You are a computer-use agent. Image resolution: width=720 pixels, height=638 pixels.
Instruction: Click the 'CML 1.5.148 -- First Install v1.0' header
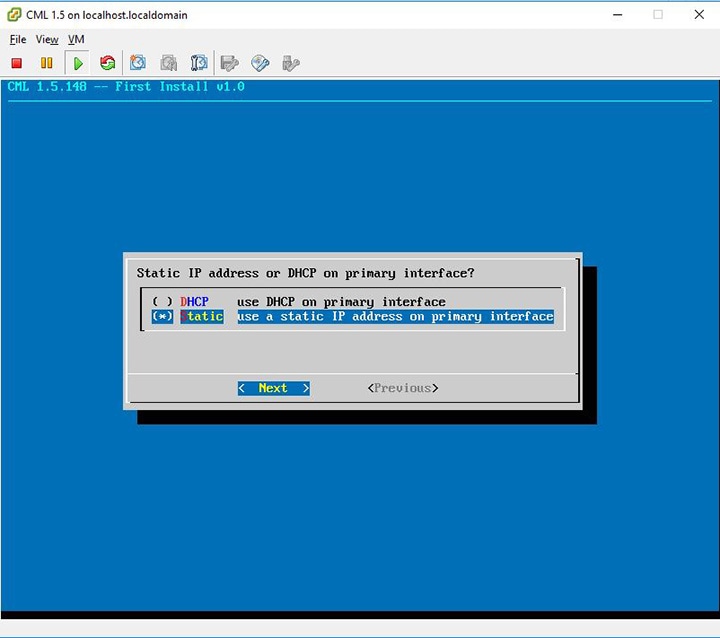click(x=126, y=86)
